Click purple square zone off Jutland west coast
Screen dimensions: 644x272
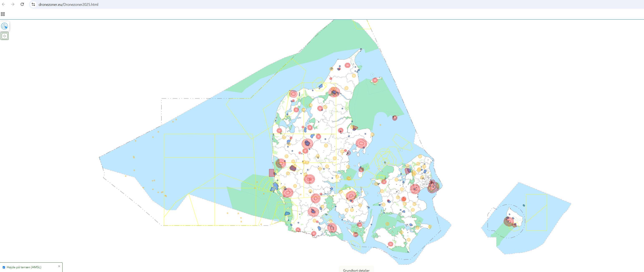(x=271, y=173)
